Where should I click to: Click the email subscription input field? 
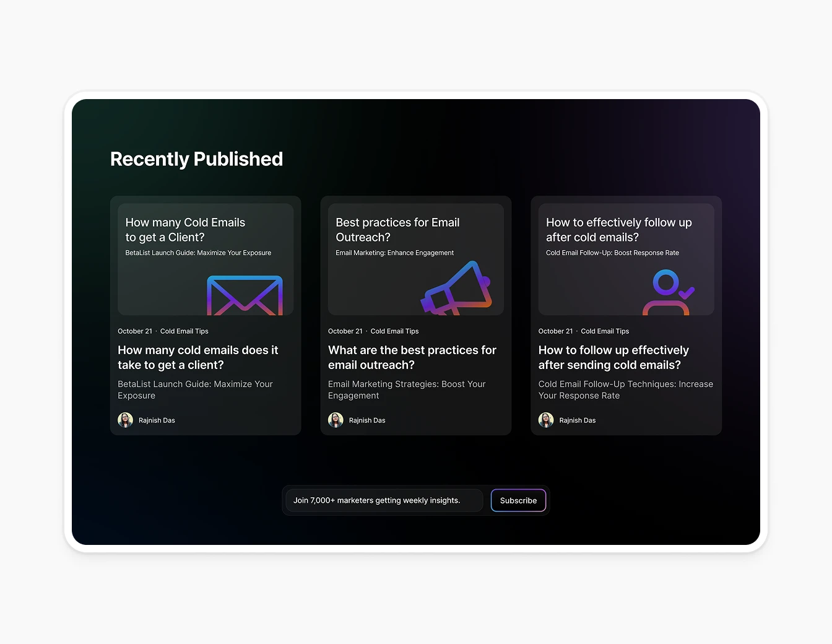click(384, 500)
